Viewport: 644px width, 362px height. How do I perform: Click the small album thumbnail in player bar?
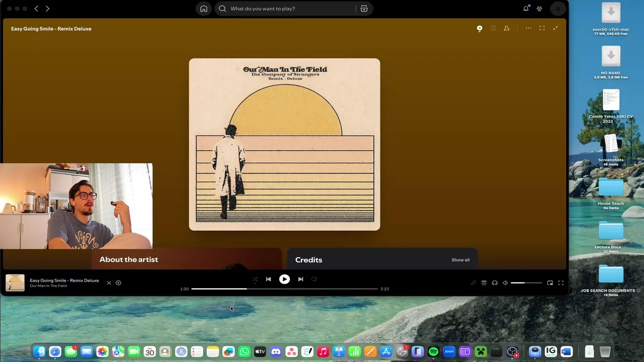point(15,283)
